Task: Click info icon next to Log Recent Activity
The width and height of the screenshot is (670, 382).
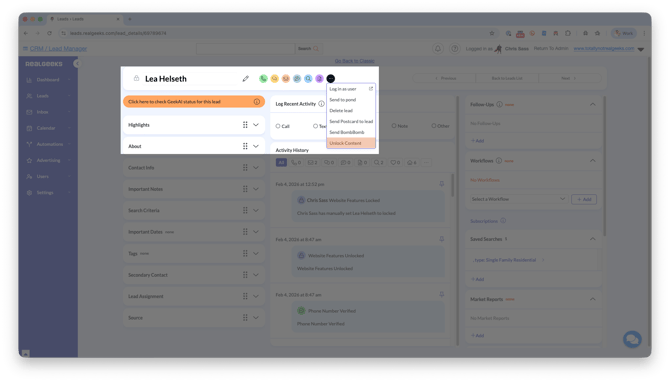Action: pyautogui.click(x=321, y=104)
